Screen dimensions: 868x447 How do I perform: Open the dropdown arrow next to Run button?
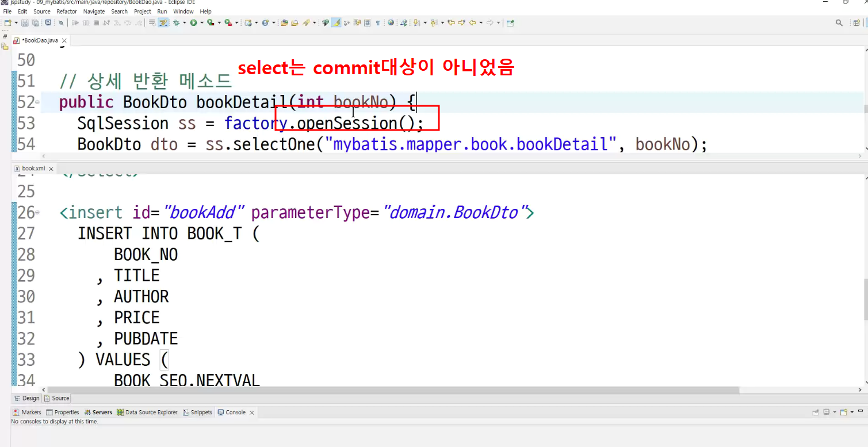pyautogui.click(x=201, y=23)
